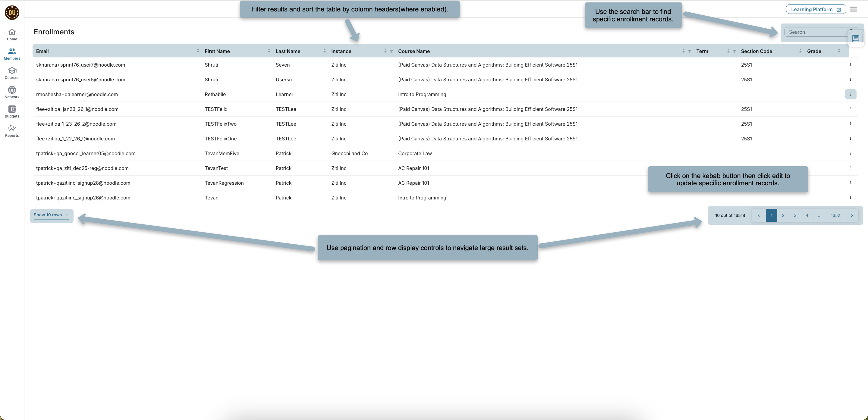Open kebab menu for flee+zitiqa_1_22_26_1 row
The height and width of the screenshot is (420, 868).
click(851, 139)
